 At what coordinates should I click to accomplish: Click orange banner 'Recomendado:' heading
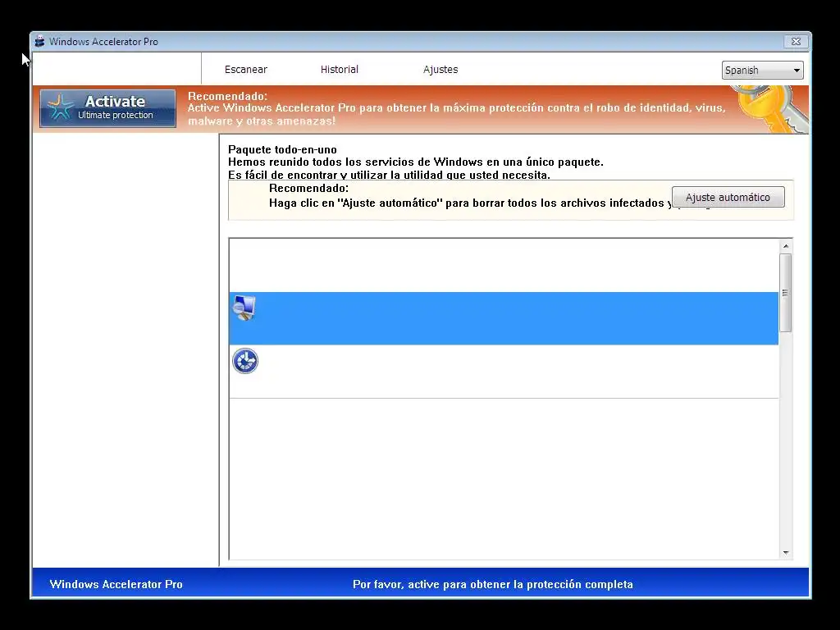coord(227,97)
